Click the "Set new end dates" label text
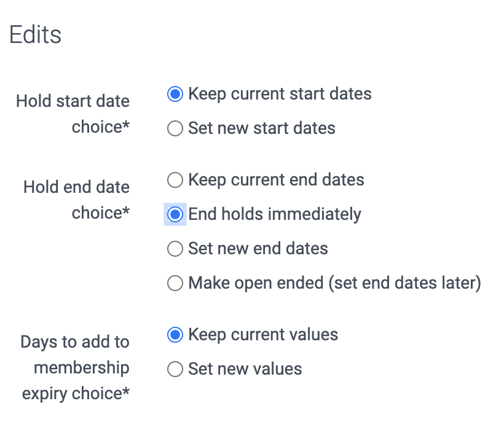Screen dimensions: 504x425 point(258,249)
